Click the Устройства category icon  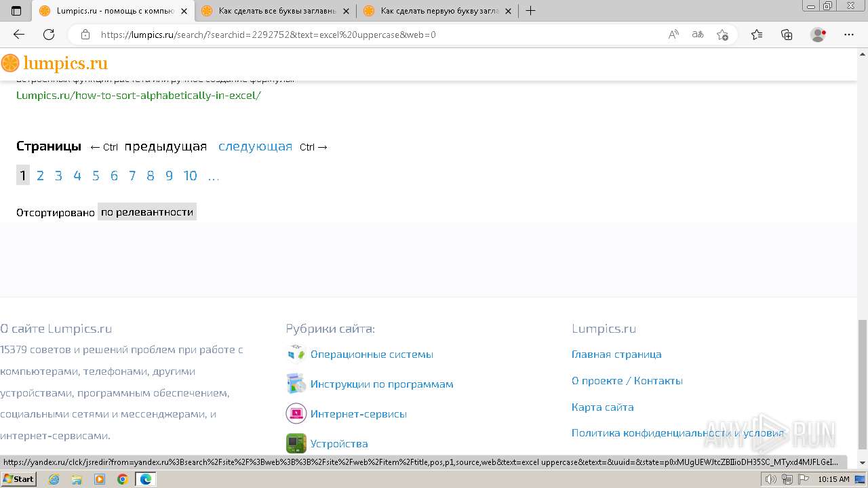(x=296, y=443)
